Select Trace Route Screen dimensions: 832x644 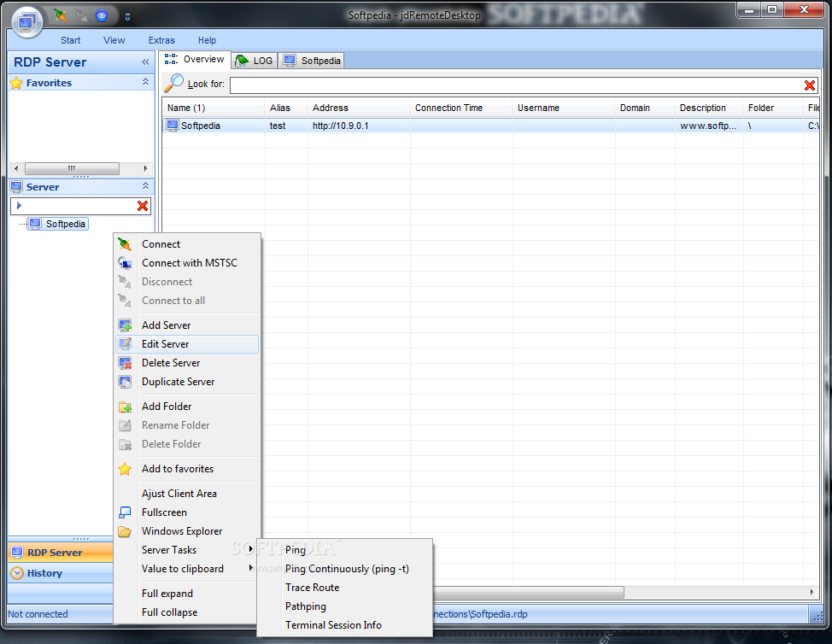[x=345, y=588]
